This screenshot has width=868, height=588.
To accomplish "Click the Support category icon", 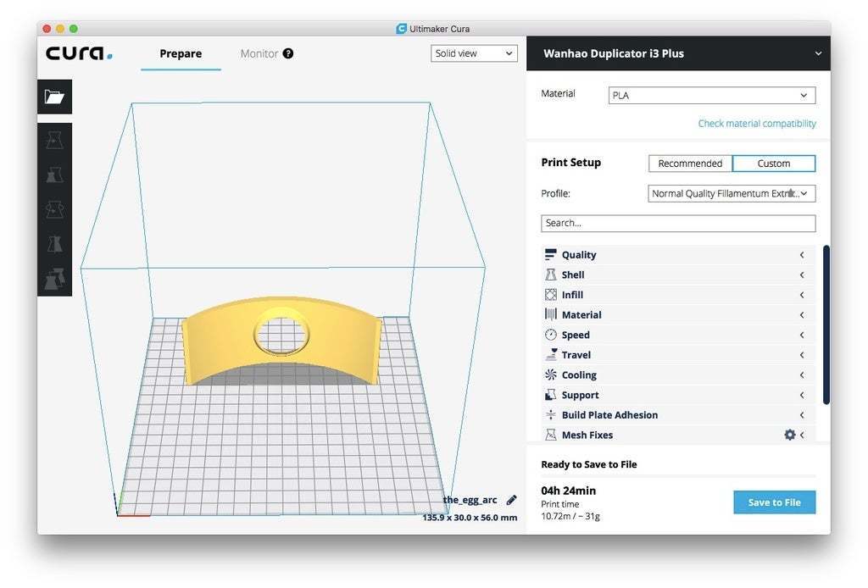I will [x=550, y=395].
